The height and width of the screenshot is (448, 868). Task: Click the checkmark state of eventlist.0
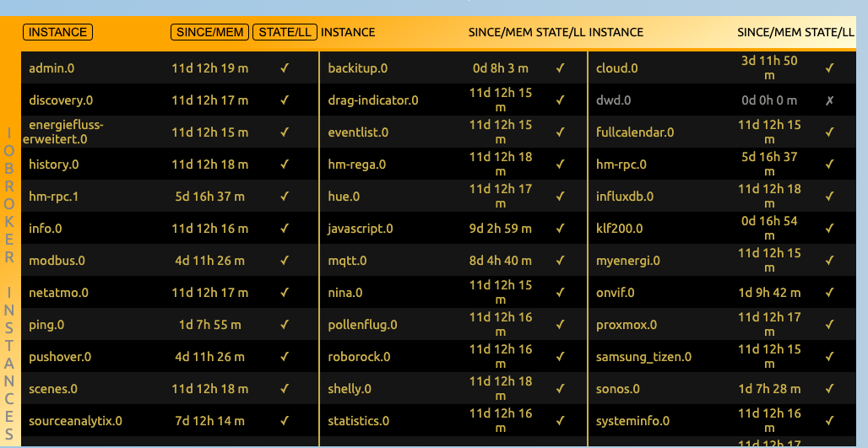[560, 132]
